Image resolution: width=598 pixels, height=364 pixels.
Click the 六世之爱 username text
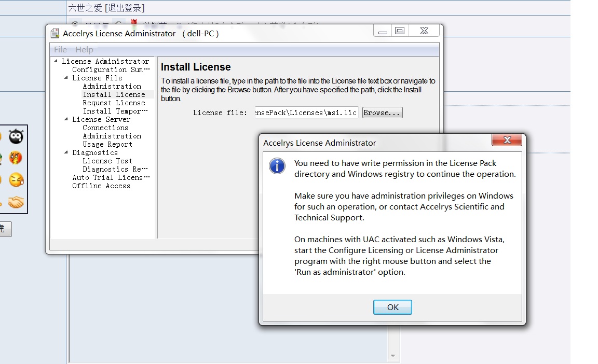85,8
